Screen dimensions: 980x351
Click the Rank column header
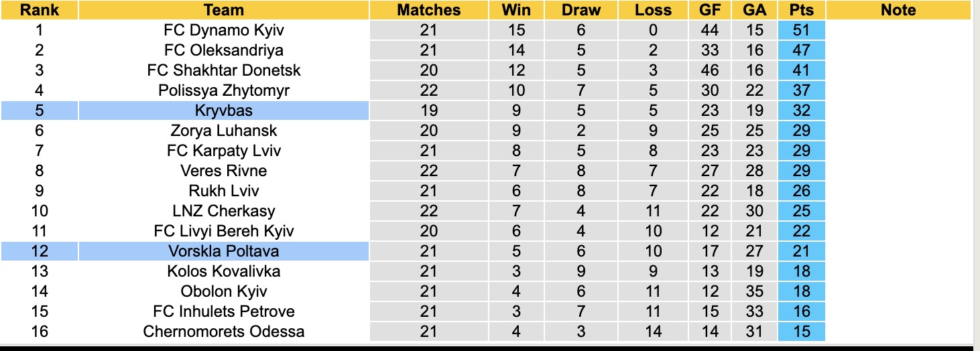[x=39, y=10]
